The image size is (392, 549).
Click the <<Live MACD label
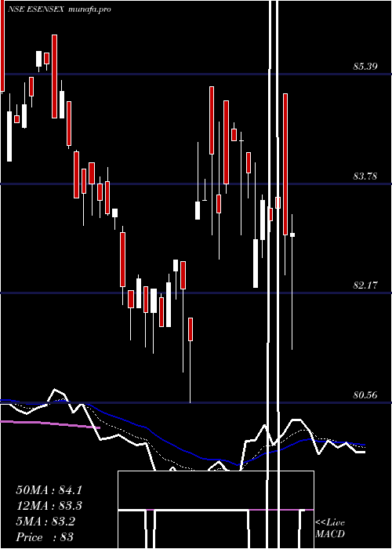[x=330, y=529]
